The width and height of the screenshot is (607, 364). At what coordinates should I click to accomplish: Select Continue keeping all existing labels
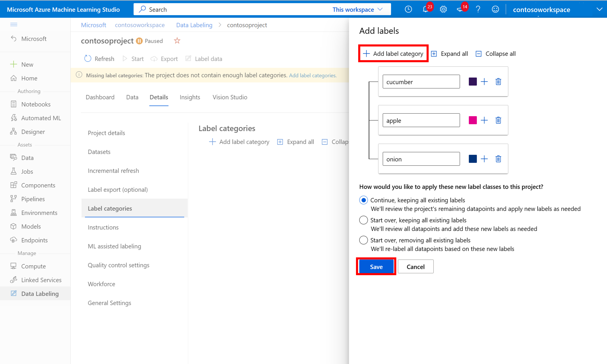pos(363,200)
